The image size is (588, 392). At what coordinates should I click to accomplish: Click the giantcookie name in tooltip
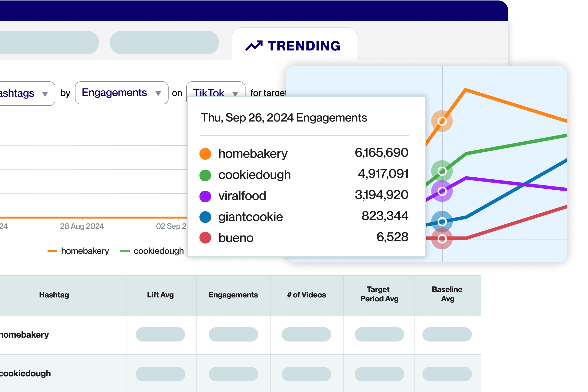coord(251,217)
